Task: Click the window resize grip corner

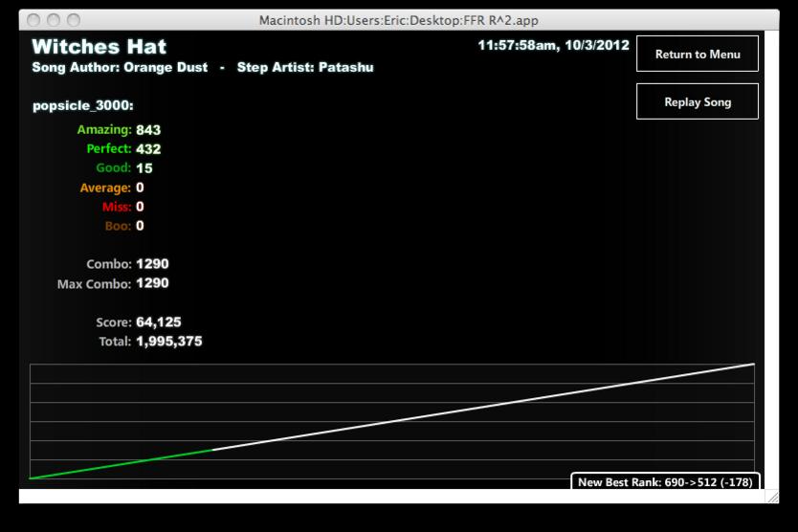Action: [772, 497]
